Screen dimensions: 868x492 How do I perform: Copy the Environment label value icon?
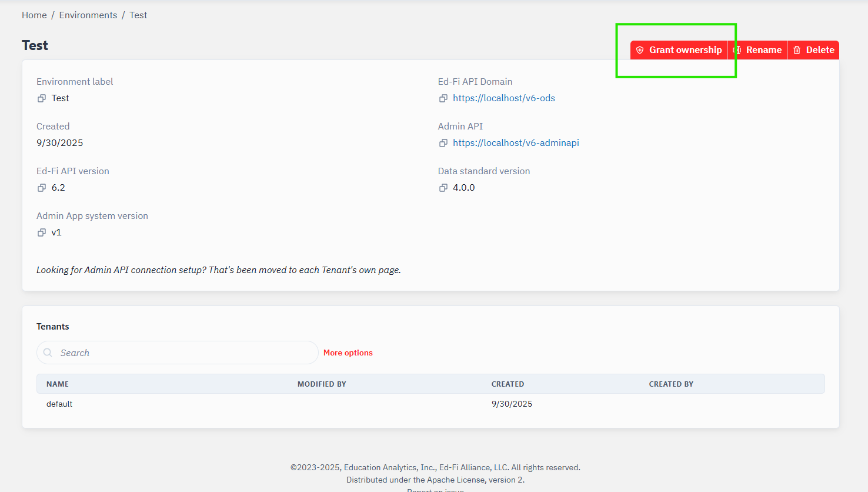click(42, 98)
